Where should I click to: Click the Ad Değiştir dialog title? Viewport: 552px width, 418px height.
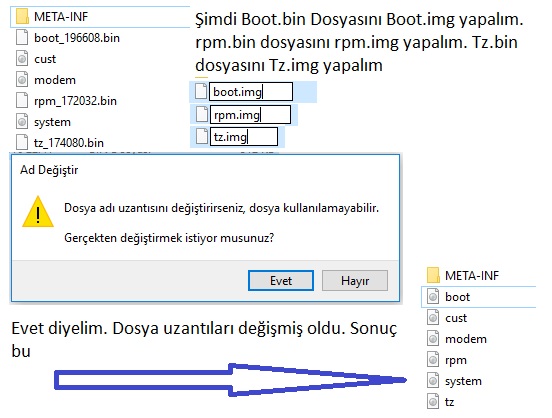[x=49, y=170]
